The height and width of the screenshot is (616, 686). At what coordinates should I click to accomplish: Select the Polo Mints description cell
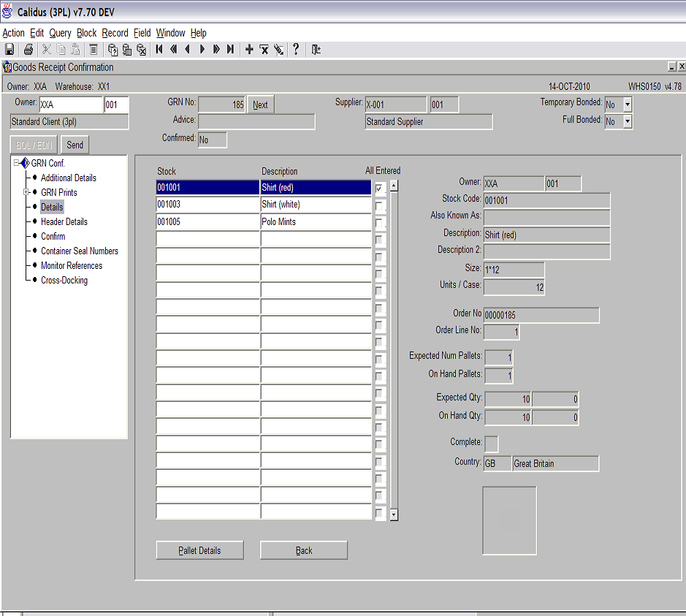[x=316, y=222]
